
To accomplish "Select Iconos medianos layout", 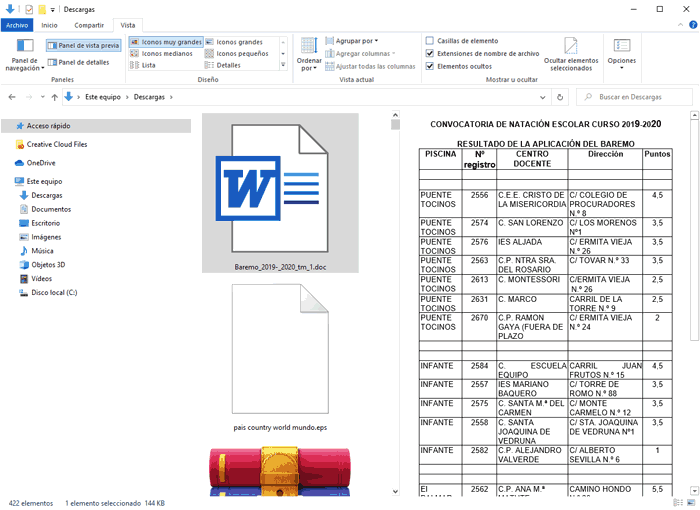I will click(x=162, y=54).
